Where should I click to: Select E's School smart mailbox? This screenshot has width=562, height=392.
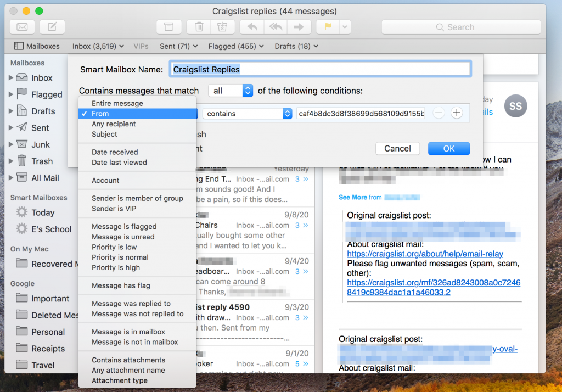click(x=51, y=229)
